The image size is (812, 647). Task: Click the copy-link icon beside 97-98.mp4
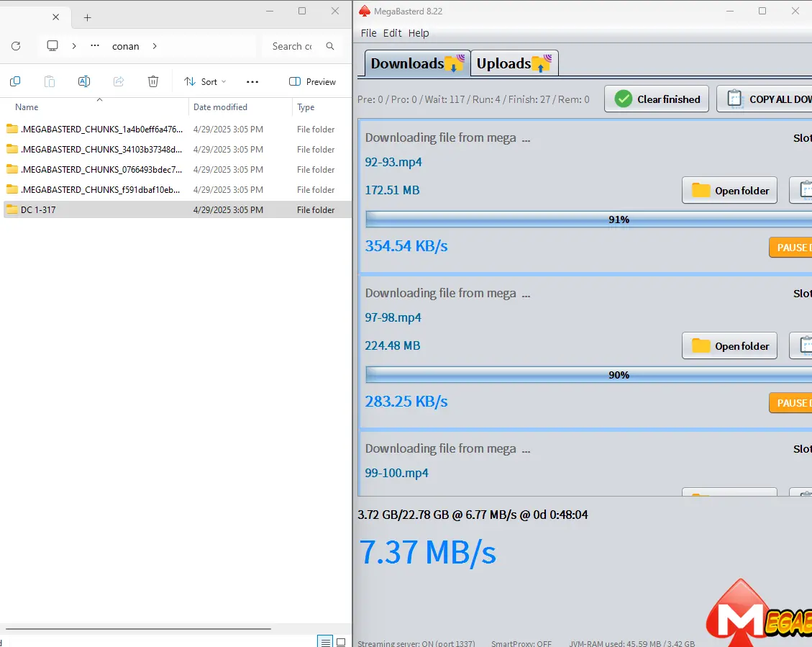pos(801,345)
